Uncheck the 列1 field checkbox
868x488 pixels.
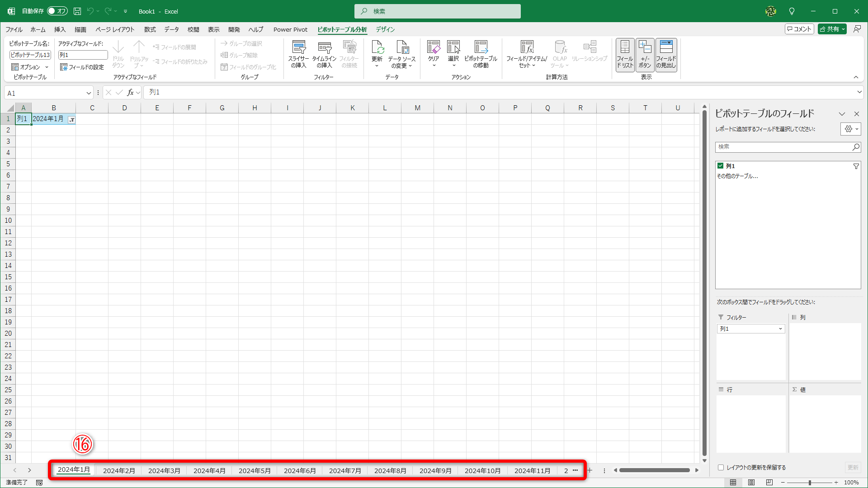coord(720,166)
